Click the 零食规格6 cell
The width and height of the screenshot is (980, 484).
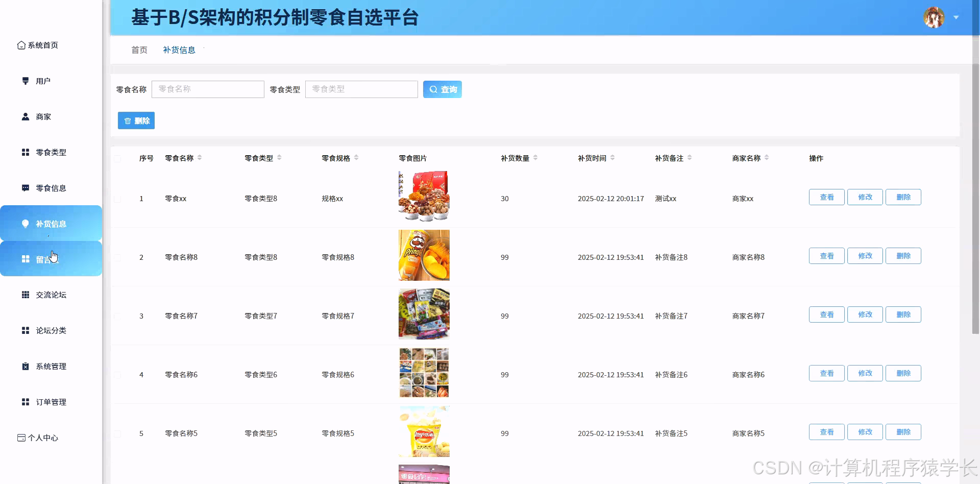pos(338,375)
